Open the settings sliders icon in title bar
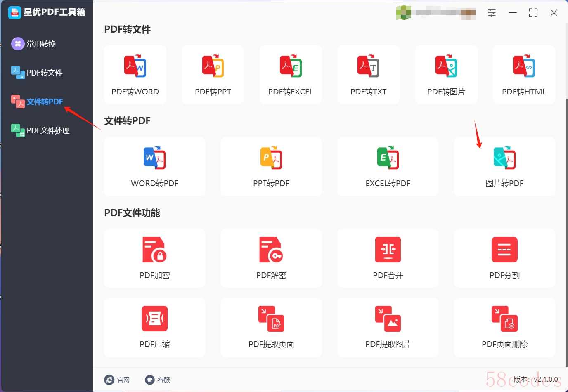 click(x=492, y=13)
